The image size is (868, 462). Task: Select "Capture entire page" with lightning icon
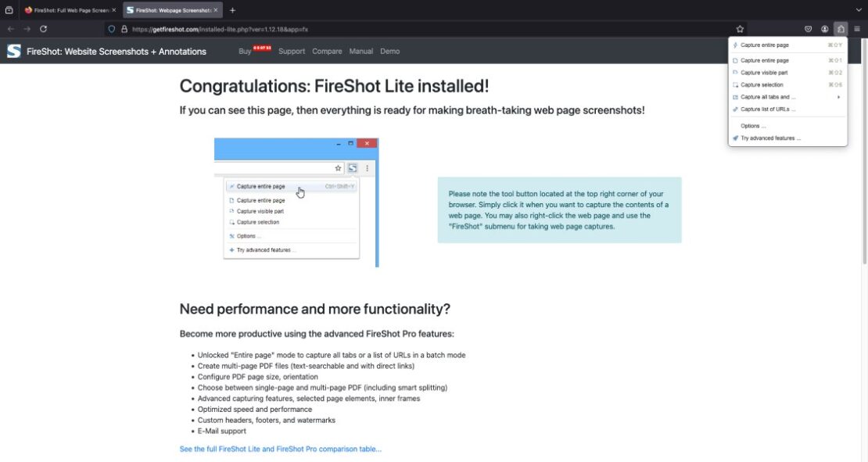coord(735,45)
